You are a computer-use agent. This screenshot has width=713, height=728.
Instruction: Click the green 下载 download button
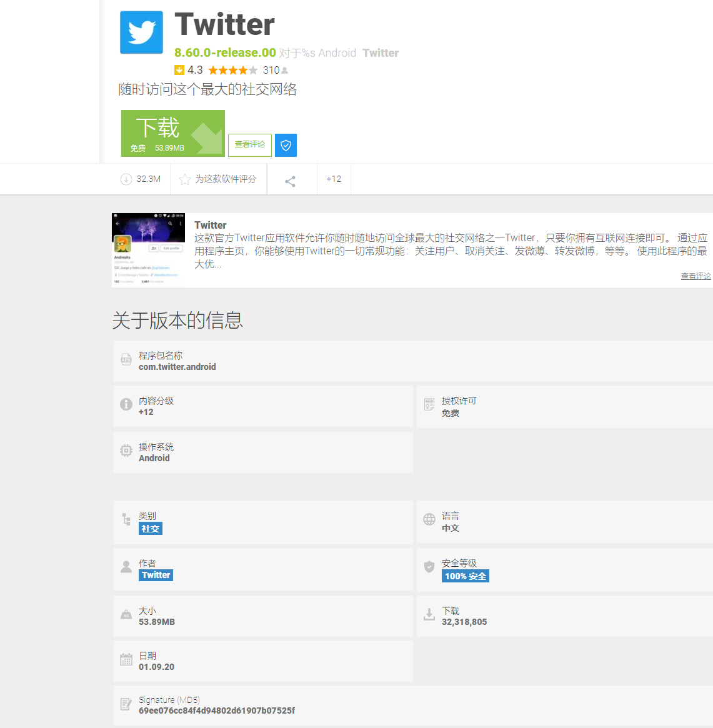pyautogui.click(x=172, y=133)
